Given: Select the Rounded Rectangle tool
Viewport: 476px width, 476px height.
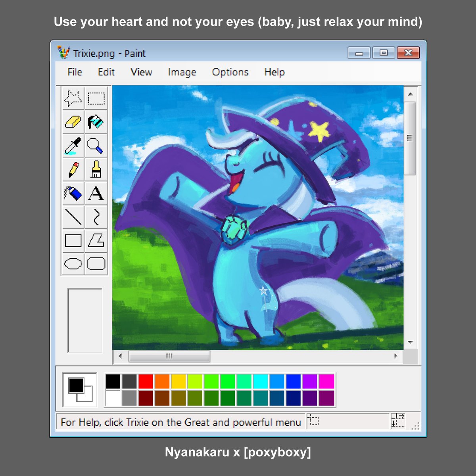Looking at the screenshot, I should coord(96,263).
